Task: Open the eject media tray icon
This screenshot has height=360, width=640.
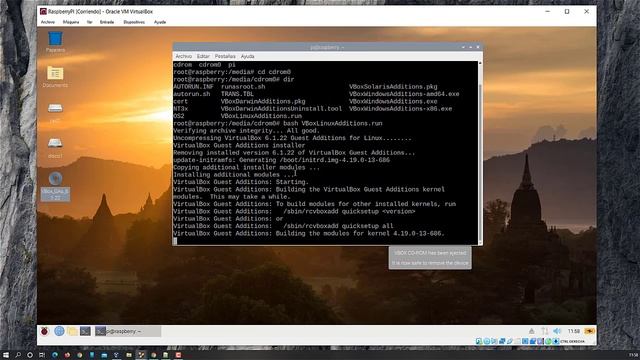Action: point(531,331)
